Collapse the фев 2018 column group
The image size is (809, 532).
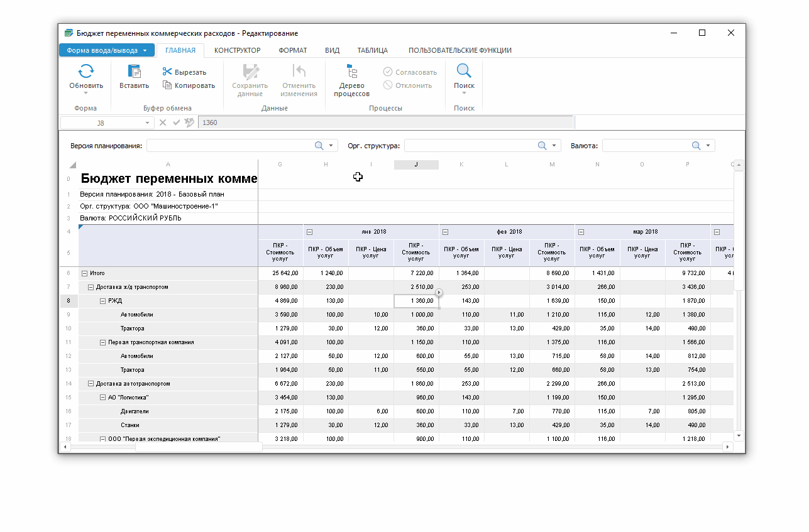click(445, 232)
